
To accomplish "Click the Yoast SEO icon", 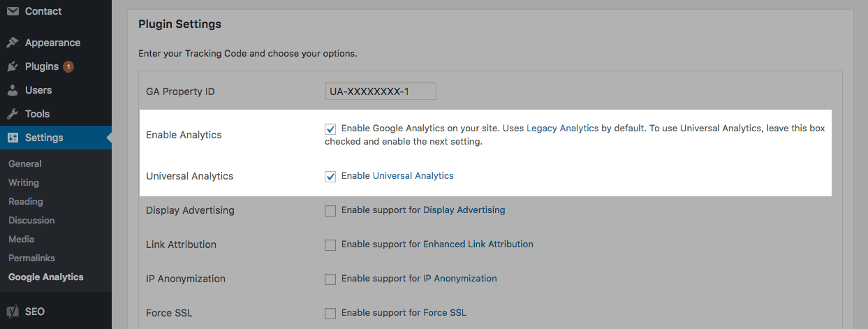I will pos(13,312).
